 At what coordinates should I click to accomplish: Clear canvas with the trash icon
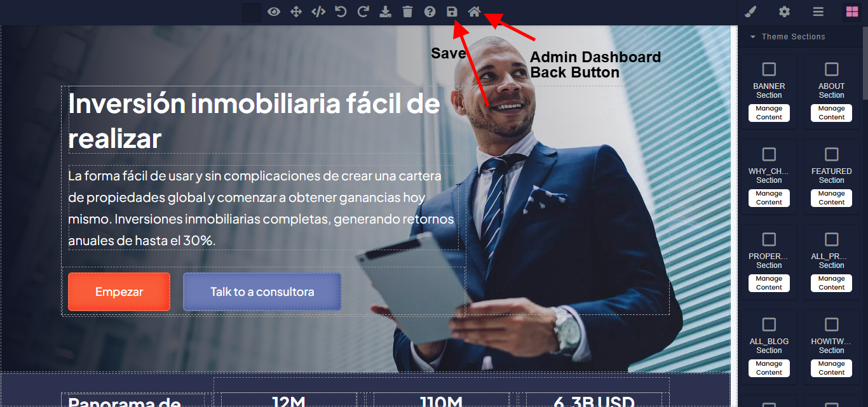click(x=407, y=11)
